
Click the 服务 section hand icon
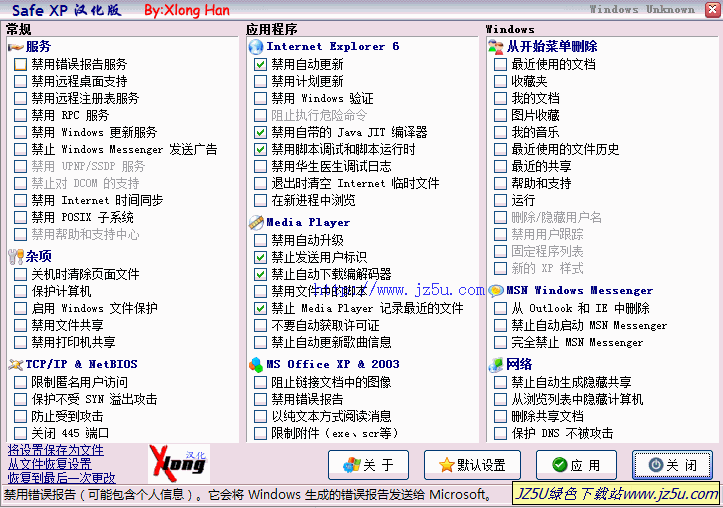pos(16,47)
